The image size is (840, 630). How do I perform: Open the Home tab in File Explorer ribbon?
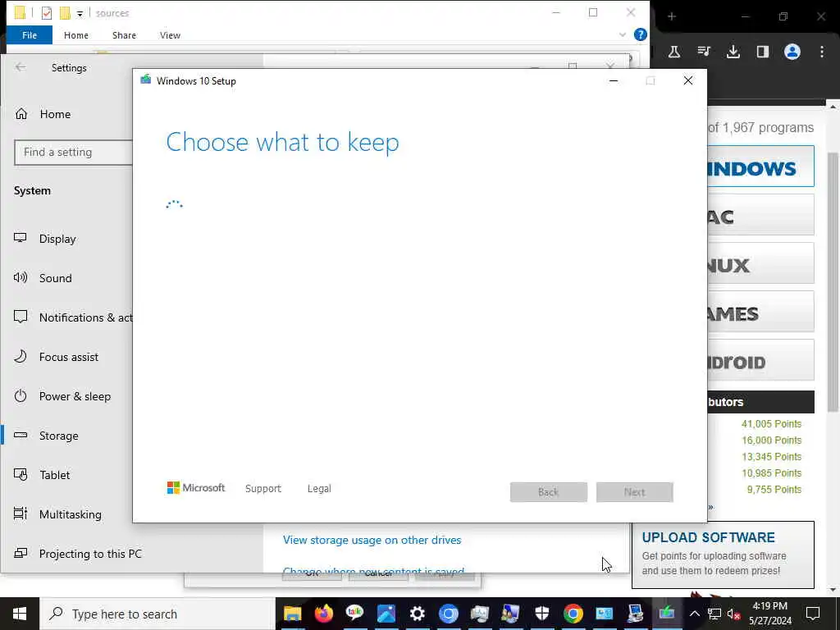(76, 35)
